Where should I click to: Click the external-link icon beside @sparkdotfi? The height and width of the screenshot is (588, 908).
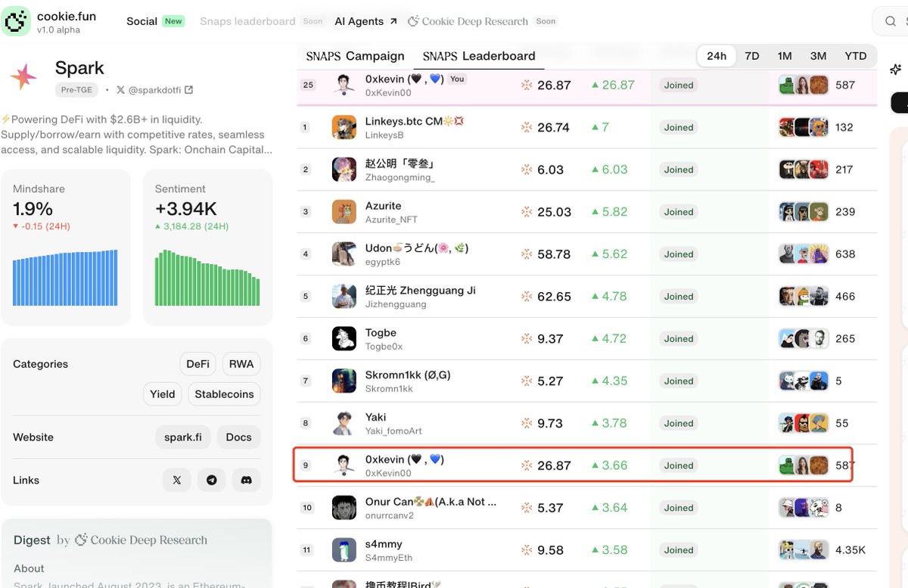click(188, 90)
